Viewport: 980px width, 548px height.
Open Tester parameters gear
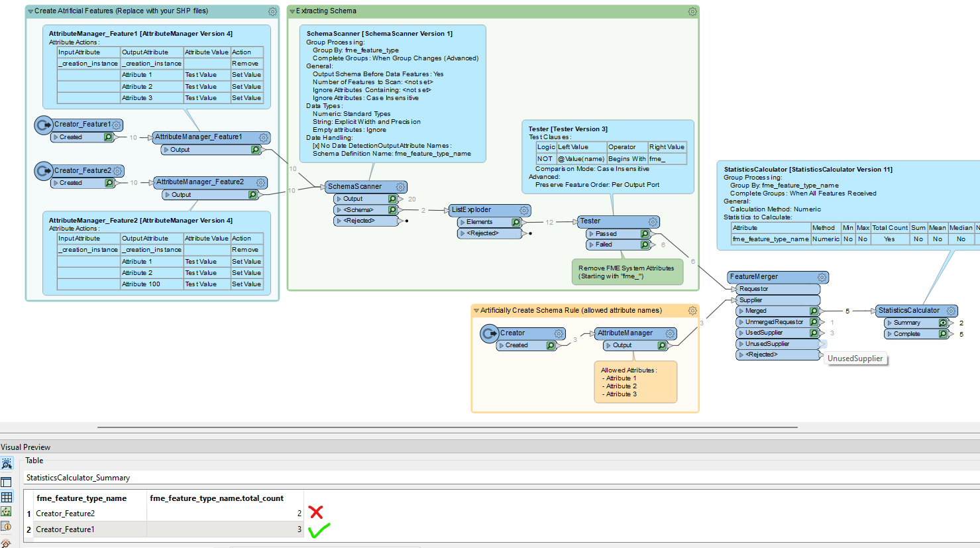point(653,221)
